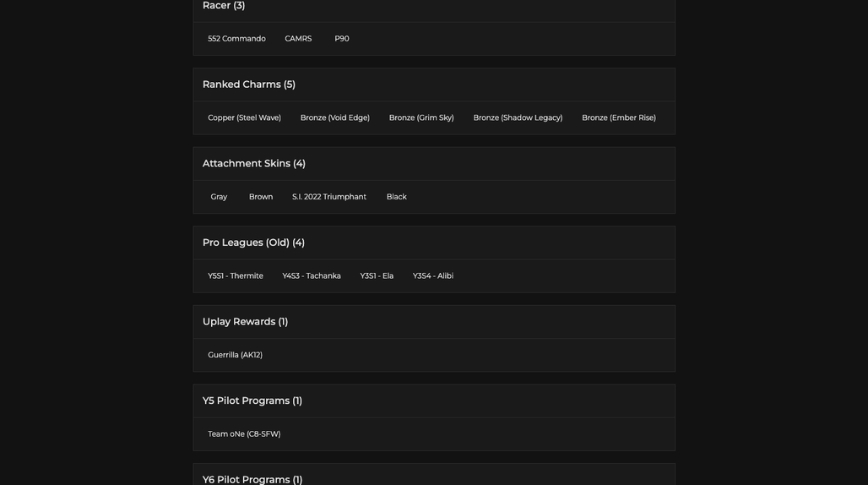The height and width of the screenshot is (485, 868).
Task: Click Y5S1 - Thermite pro league item
Action: (236, 276)
